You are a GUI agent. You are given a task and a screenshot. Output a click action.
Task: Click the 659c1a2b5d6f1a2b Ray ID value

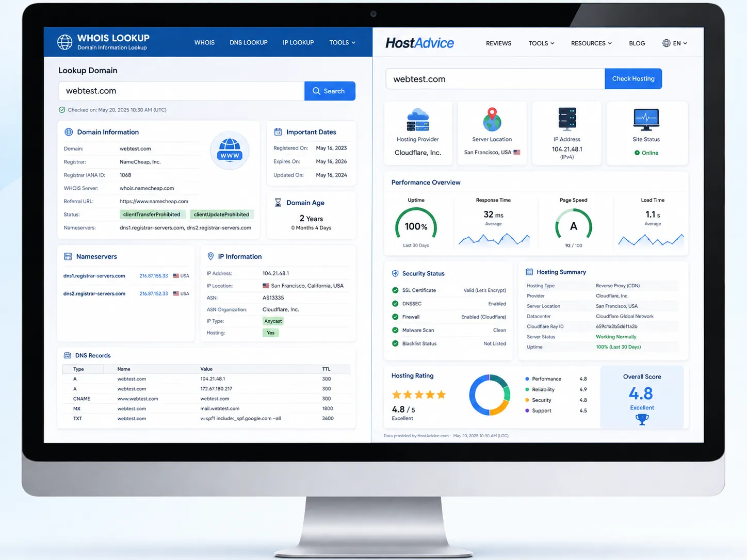click(x=616, y=326)
